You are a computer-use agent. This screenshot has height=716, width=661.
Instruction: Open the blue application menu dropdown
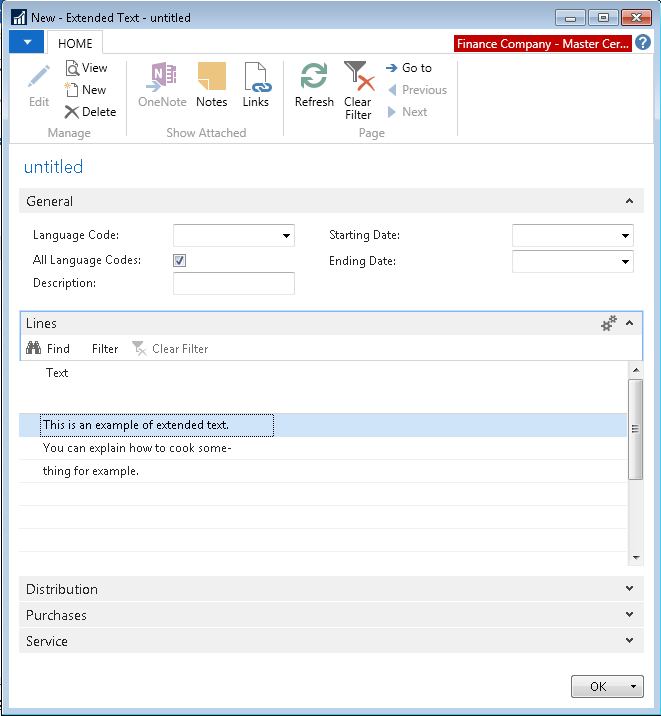pos(27,43)
